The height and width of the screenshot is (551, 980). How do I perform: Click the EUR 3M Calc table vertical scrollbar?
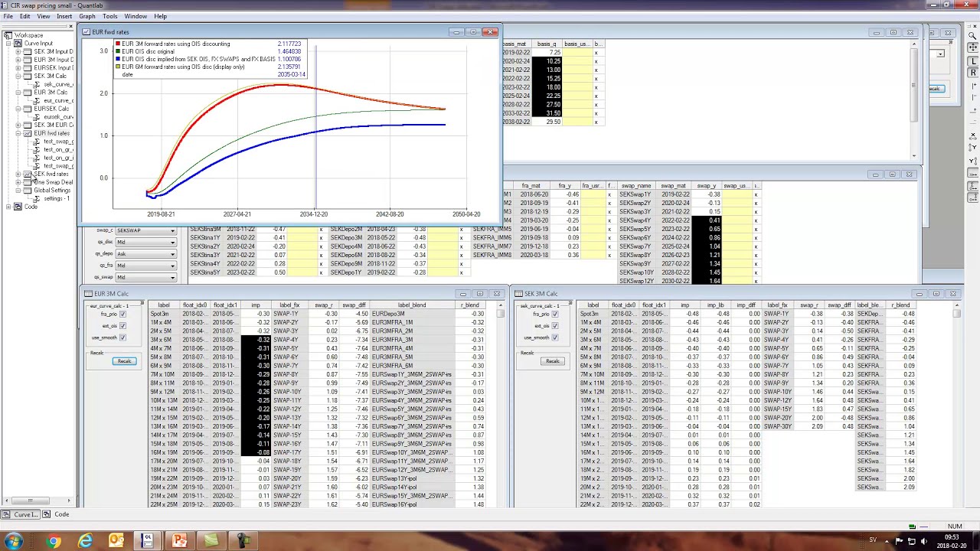pyautogui.click(x=501, y=406)
